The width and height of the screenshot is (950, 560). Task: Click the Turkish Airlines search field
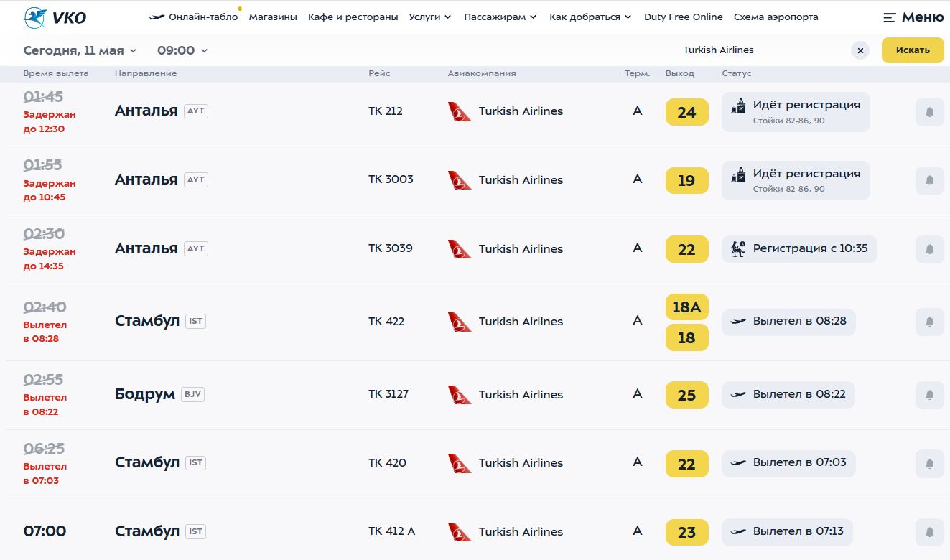[x=718, y=50]
